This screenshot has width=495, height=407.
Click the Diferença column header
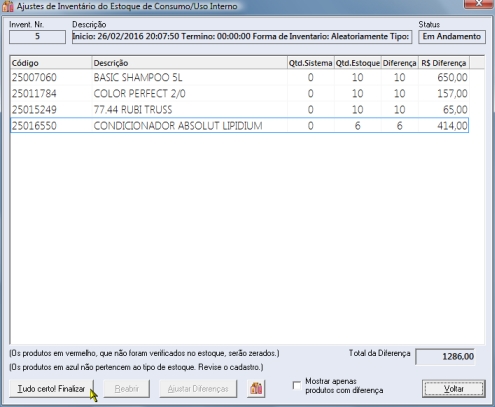tap(399, 63)
